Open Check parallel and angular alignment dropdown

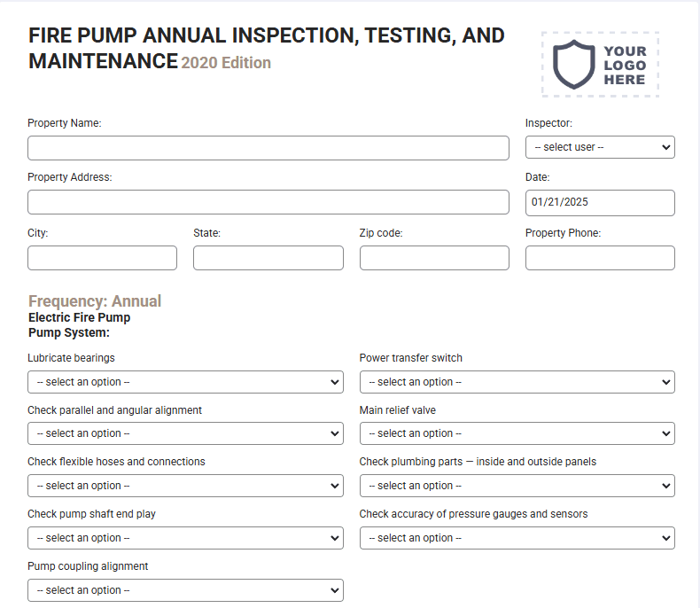coord(185,433)
